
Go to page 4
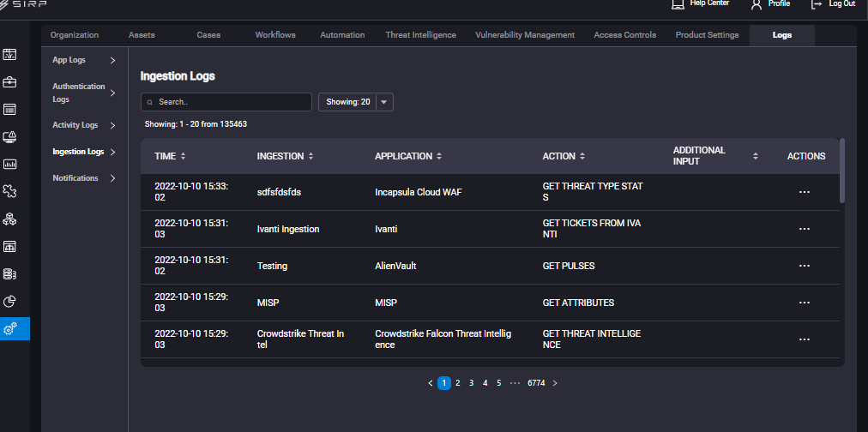tap(485, 383)
